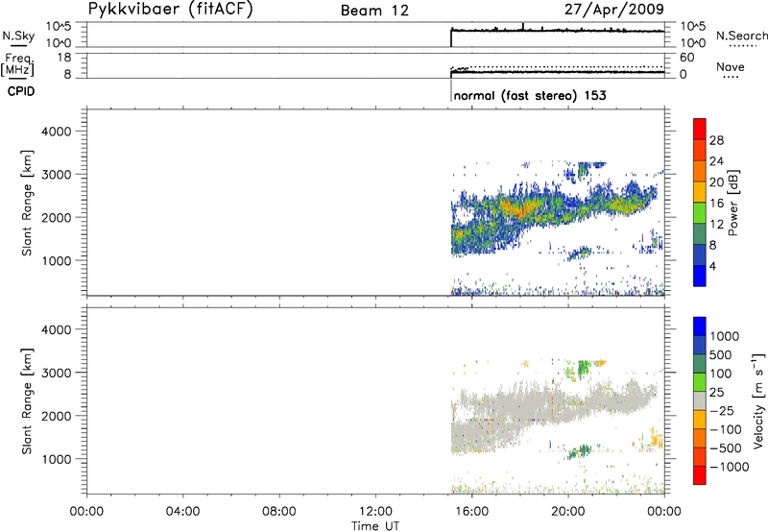Click the "28" tick label on Power bar
This screenshot has width=768, height=532.
pos(716,140)
